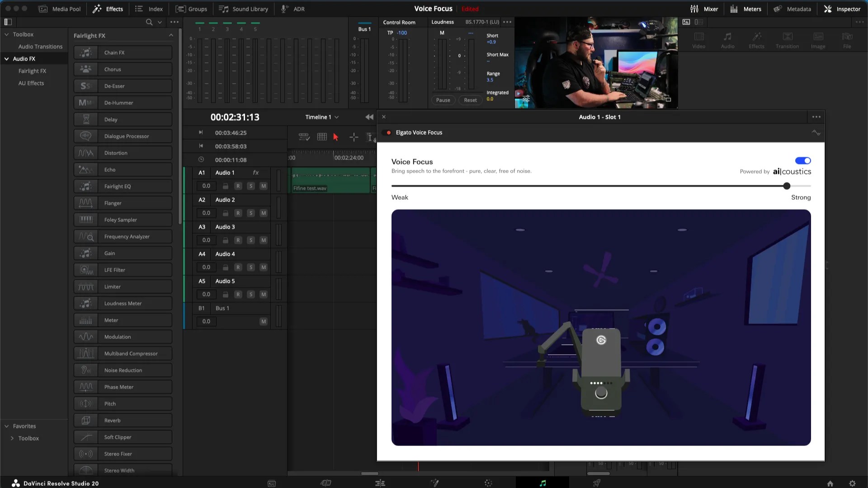Switch to the Color page

pyautogui.click(x=488, y=483)
